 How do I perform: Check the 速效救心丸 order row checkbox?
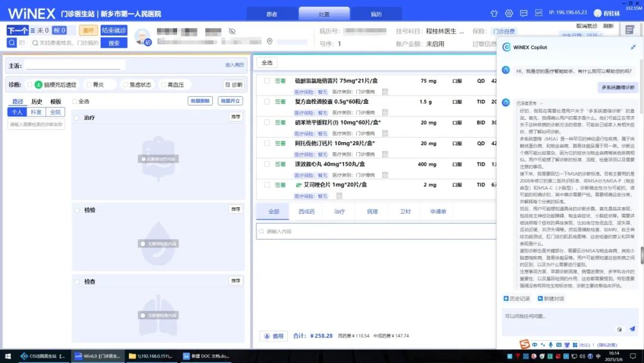pos(267,164)
